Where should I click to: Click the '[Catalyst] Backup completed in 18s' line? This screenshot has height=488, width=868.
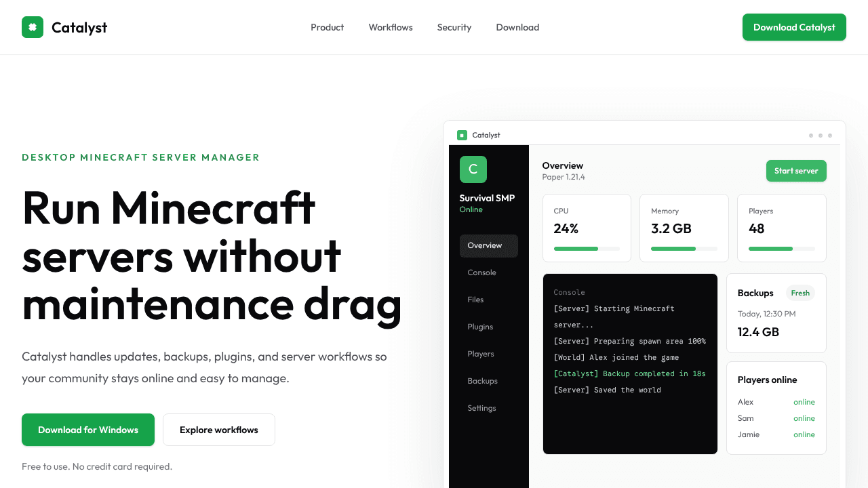(630, 373)
